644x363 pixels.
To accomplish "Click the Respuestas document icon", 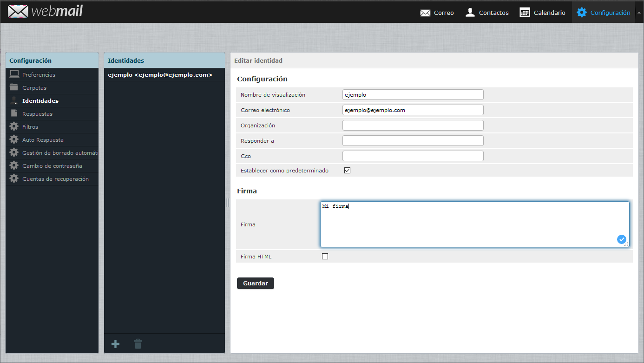I will 14,113.
